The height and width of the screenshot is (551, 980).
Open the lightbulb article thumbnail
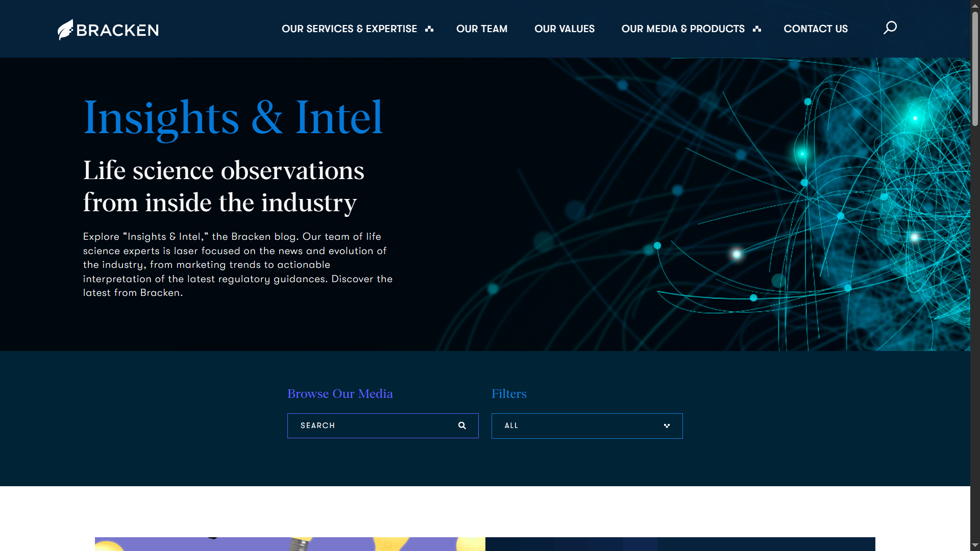click(x=289, y=544)
